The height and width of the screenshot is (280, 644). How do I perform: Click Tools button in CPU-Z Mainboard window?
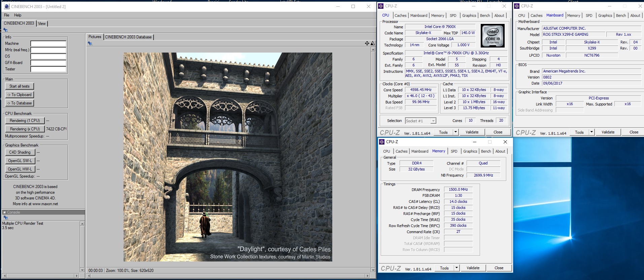click(x=579, y=132)
